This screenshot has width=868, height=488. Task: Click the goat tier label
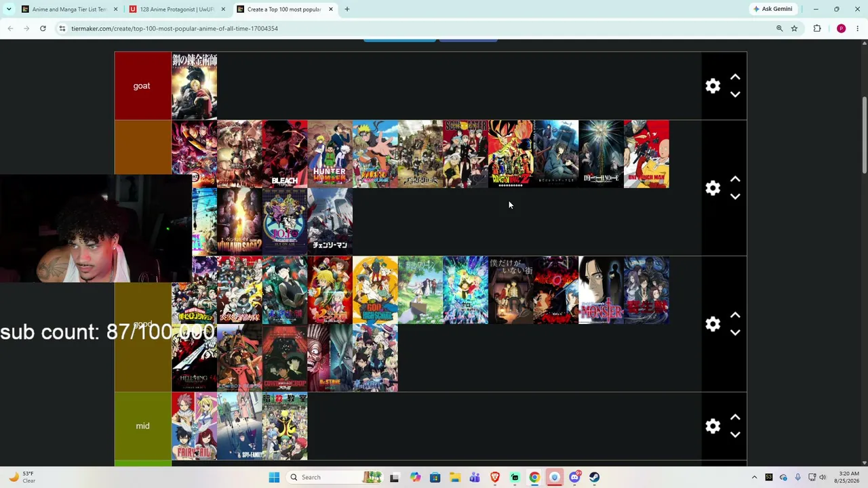click(142, 86)
